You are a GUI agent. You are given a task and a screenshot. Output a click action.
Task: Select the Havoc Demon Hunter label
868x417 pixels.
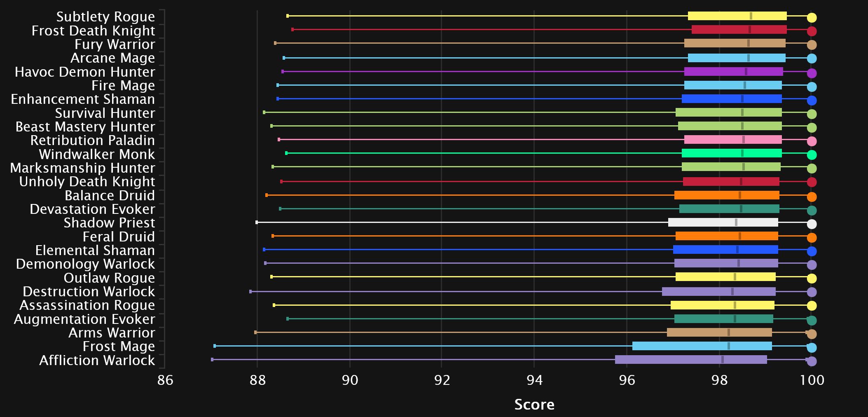tap(85, 72)
